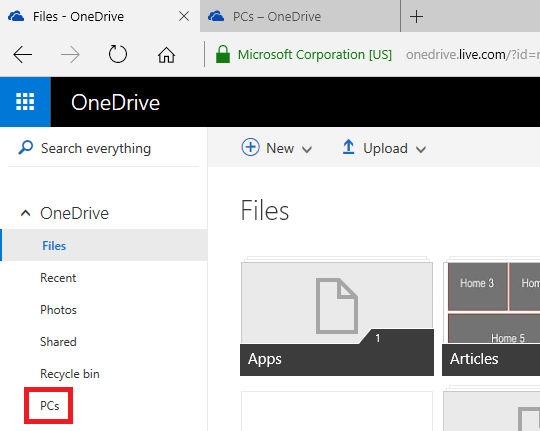The width and height of the screenshot is (540, 431).
Task: Close the Files - OneDrive tab
Action: point(184,16)
